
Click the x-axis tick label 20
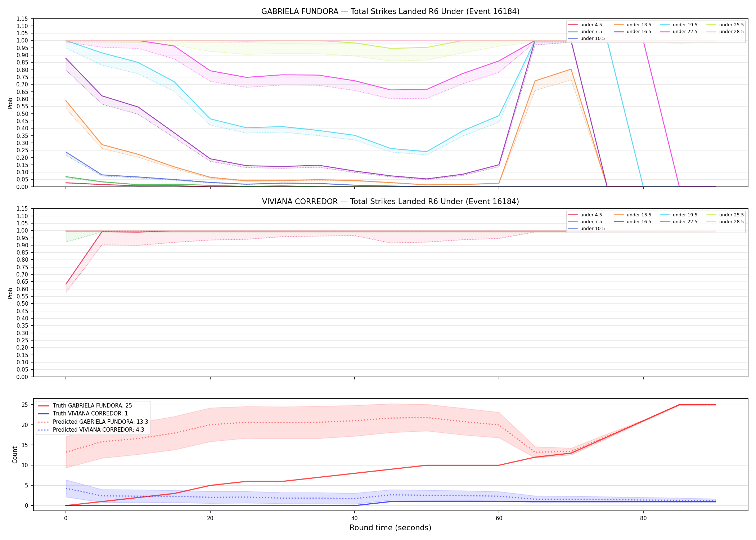tap(210, 518)
